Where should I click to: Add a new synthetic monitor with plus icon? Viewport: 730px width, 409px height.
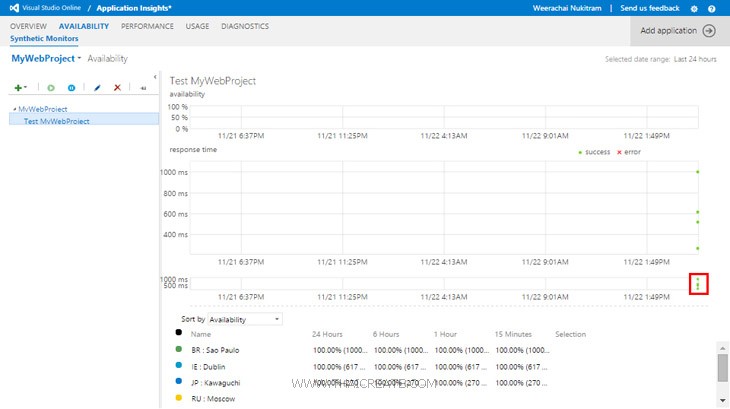pyautogui.click(x=18, y=87)
